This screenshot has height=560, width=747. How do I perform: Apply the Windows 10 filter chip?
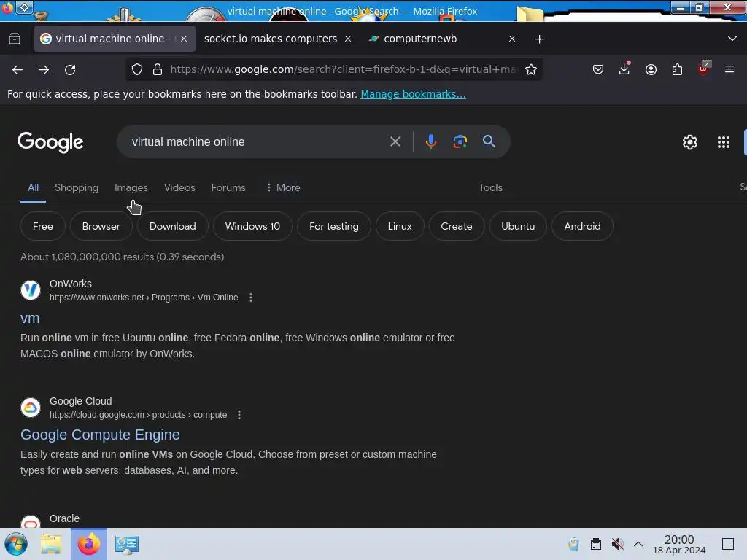[252, 226]
